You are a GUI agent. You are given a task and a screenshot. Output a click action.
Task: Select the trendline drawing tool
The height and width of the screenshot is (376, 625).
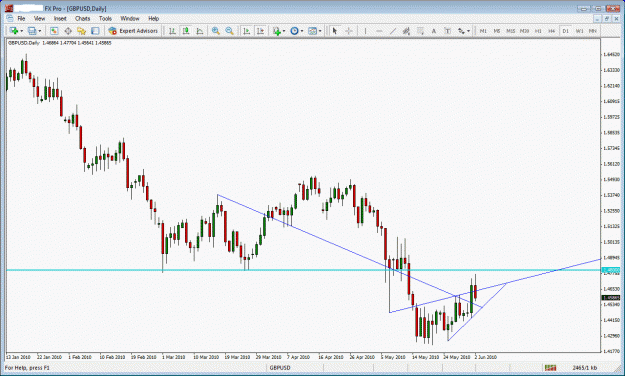pyautogui.click(x=393, y=31)
